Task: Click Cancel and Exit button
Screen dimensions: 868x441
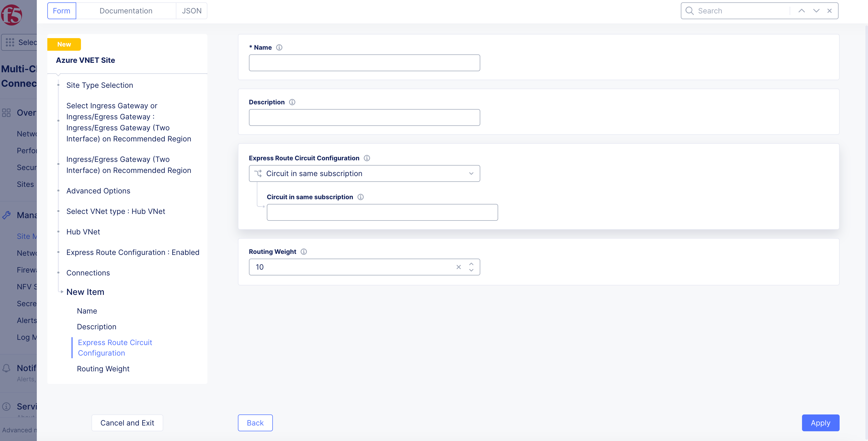Action: click(127, 423)
